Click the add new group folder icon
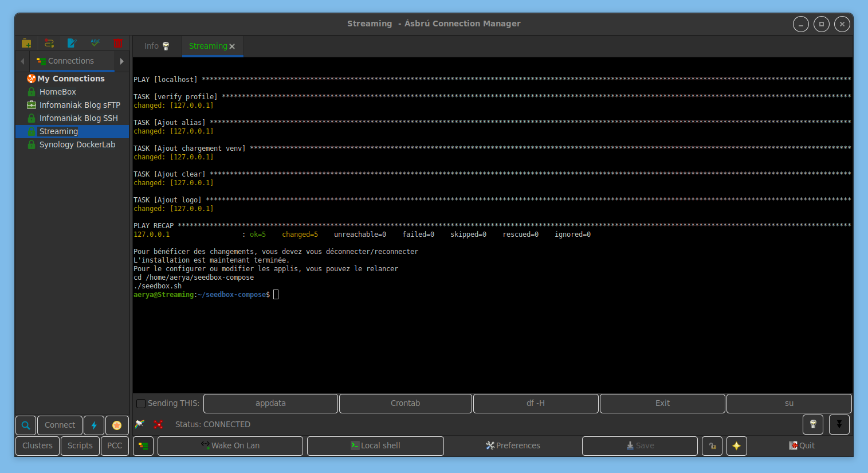This screenshot has height=473, width=868. (x=26, y=43)
